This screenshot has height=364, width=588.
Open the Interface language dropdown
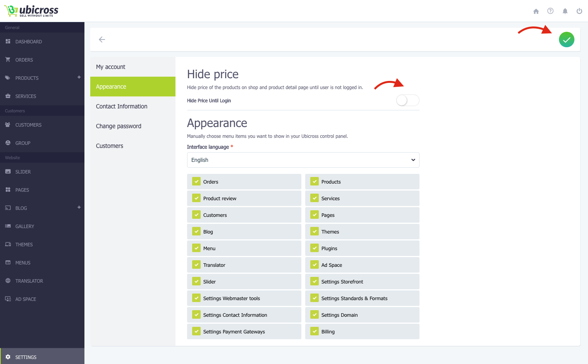[x=303, y=160]
